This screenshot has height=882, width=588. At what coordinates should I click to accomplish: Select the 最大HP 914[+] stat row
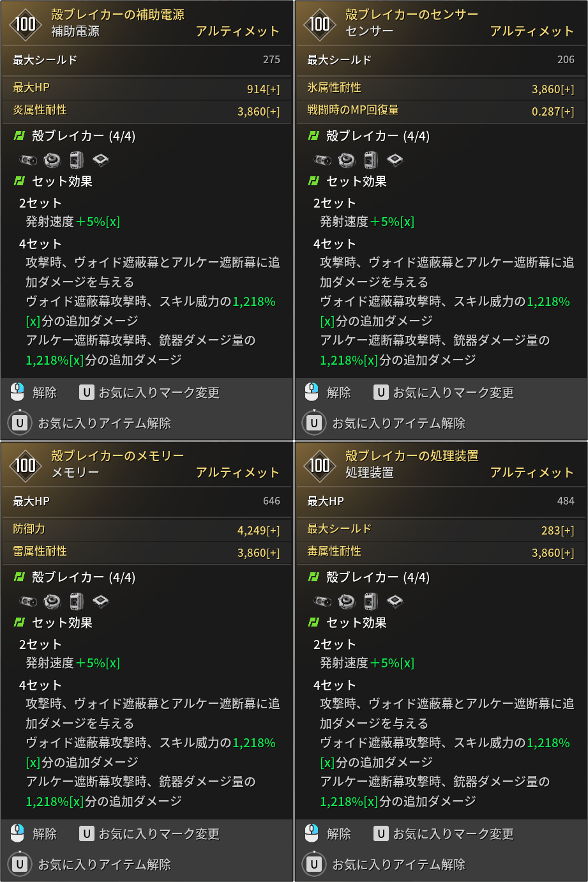click(147, 88)
